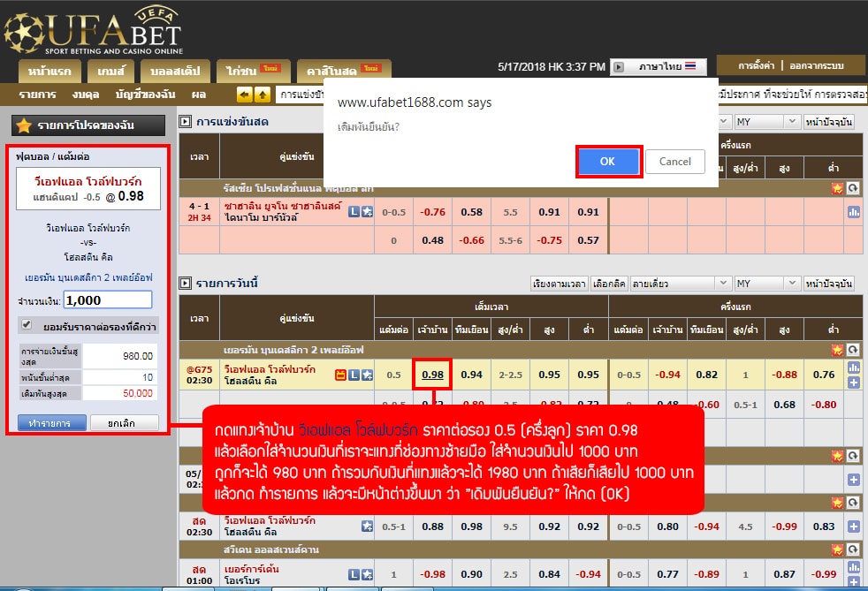Click the ทำรายการ button
The width and height of the screenshot is (868, 591).
52,423
